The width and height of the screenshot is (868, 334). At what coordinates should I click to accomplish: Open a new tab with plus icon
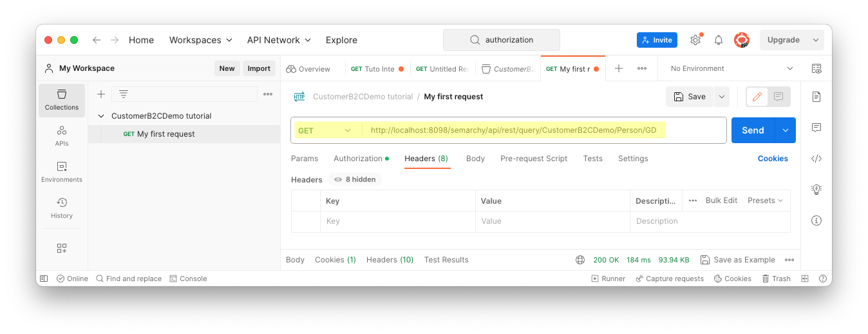tap(619, 68)
